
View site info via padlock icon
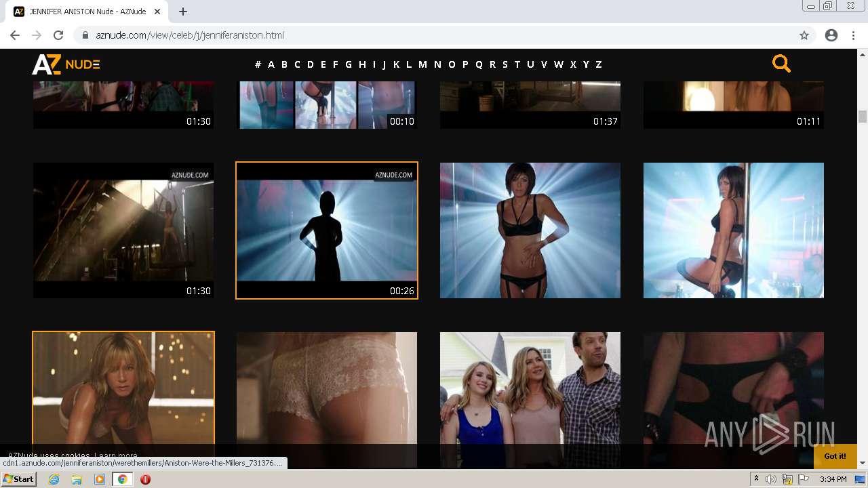(85, 35)
